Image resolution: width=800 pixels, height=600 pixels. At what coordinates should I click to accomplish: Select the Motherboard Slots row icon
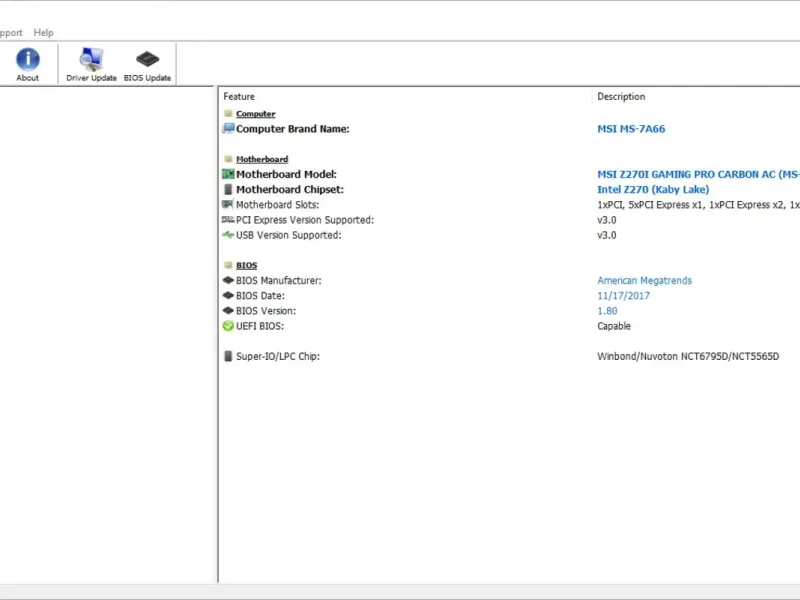pos(228,205)
